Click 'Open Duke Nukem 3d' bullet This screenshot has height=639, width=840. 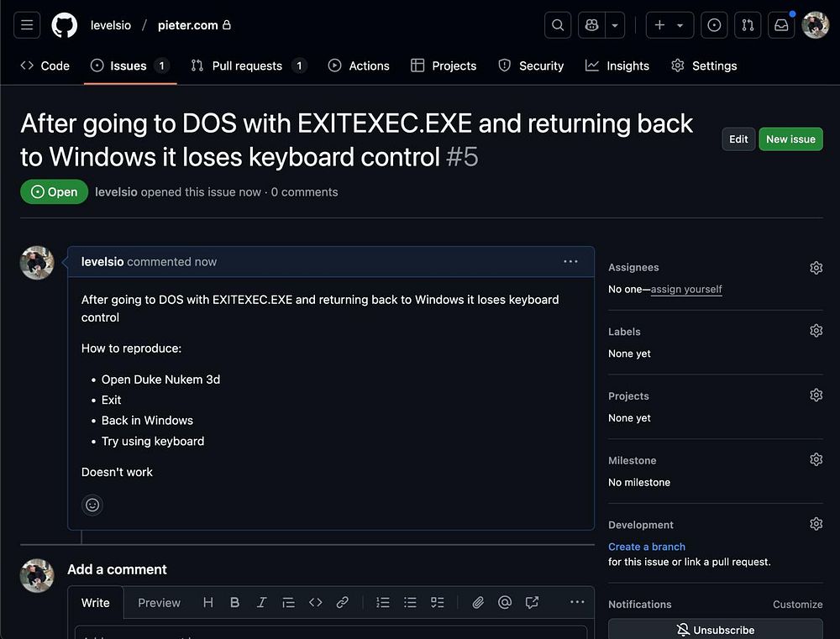pos(160,380)
